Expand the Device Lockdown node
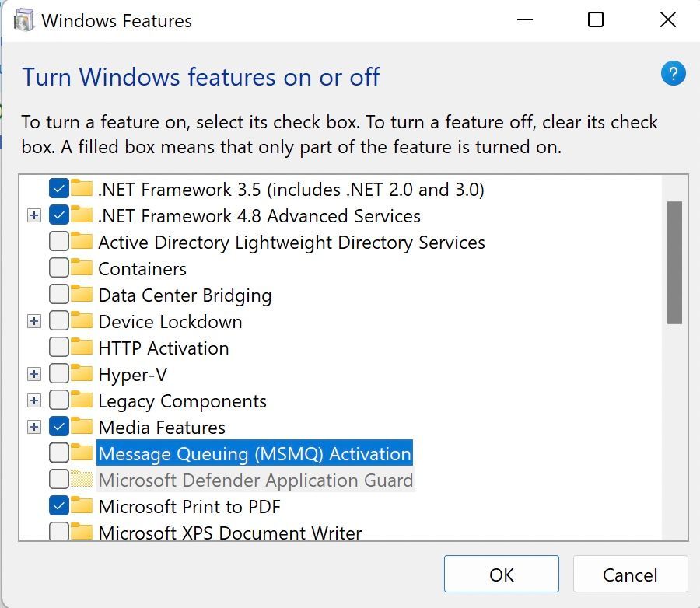700x608 pixels. (33, 321)
